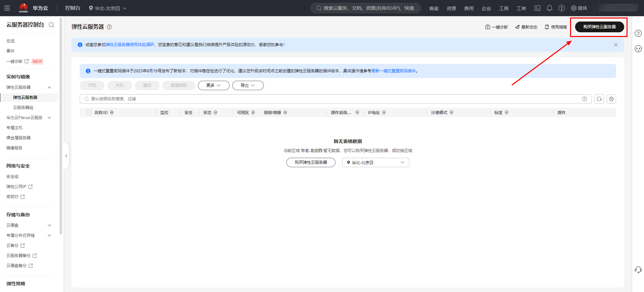Image resolution: width=644 pixels, height=292 pixels.
Task: Sort by 标签 column
Action: (x=507, y=112)
